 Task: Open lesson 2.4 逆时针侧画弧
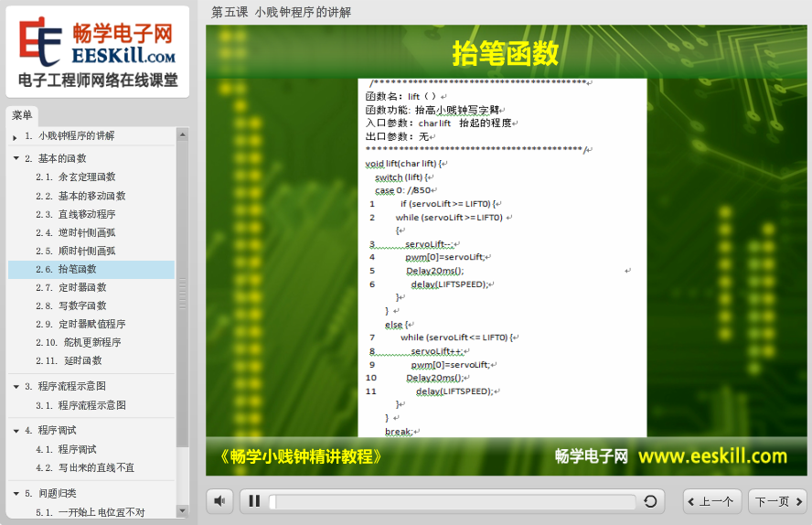76,232
